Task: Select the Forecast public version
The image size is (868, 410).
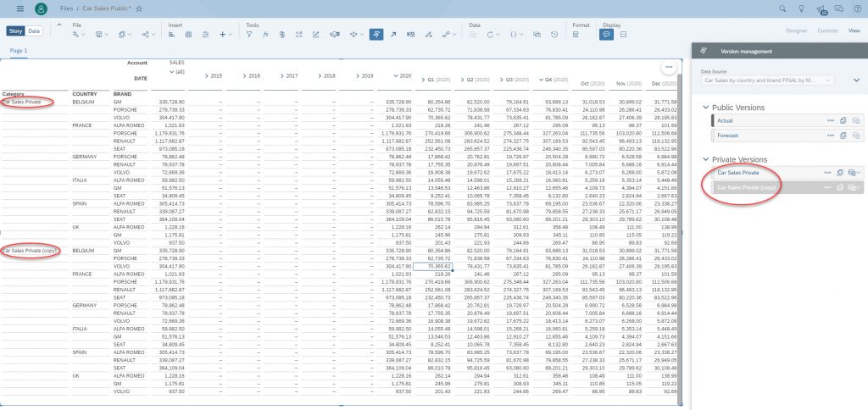Action: (727, 135)
